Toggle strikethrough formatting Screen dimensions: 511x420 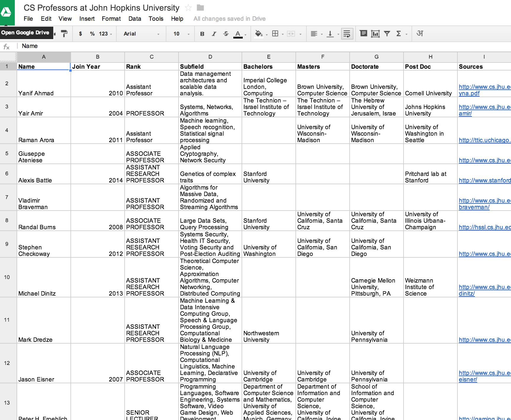point(226,34)
